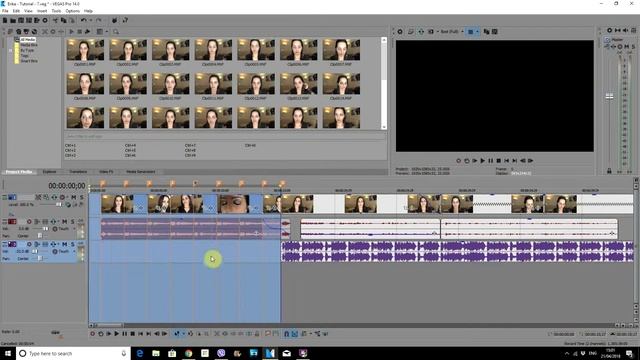The width and height of the screenshot is (640, 360).
Task: Select the Smart Bins tree item
Action: tap(29, 61)
